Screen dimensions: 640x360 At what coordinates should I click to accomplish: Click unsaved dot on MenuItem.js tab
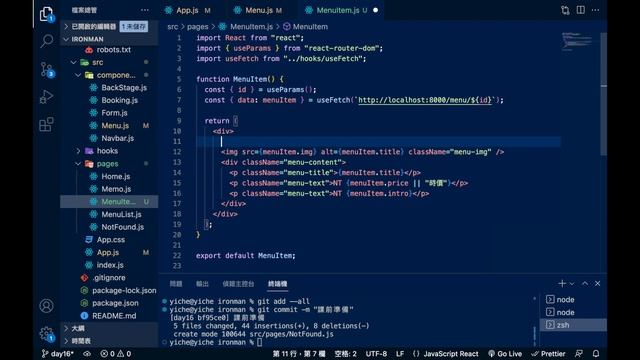[x=376, y=10]
